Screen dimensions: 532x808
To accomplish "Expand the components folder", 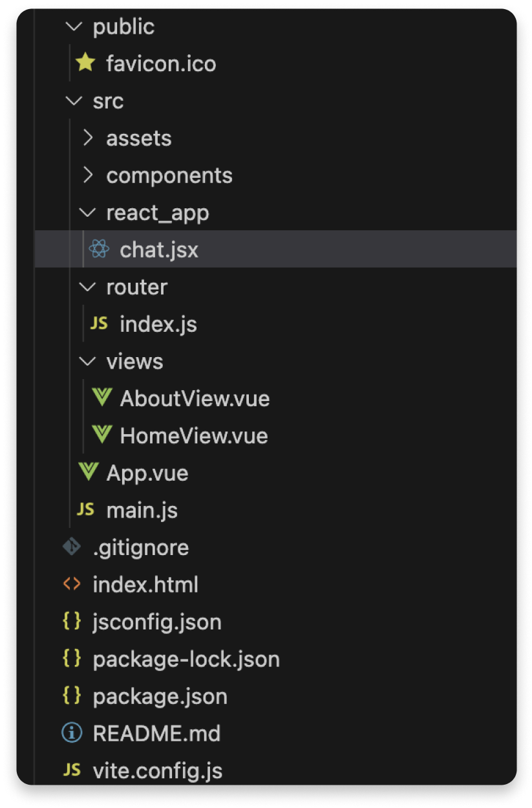I will point(89,175).
